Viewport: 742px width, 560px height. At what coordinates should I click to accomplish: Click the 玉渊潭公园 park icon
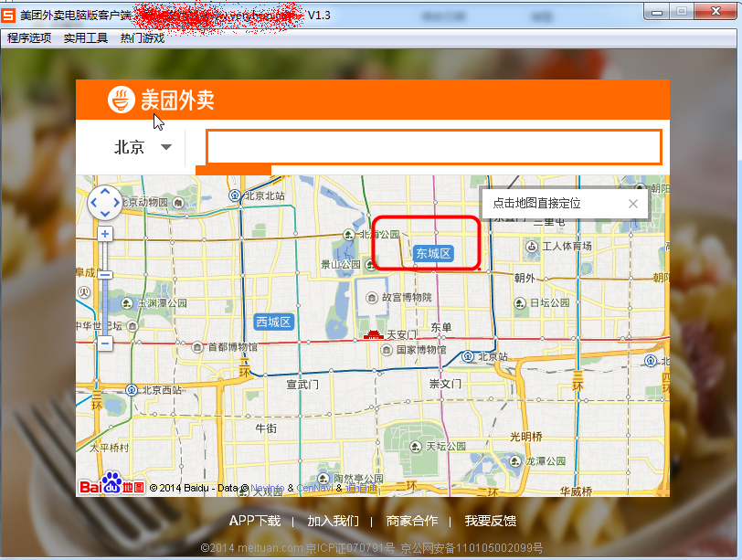pos(127,302)
